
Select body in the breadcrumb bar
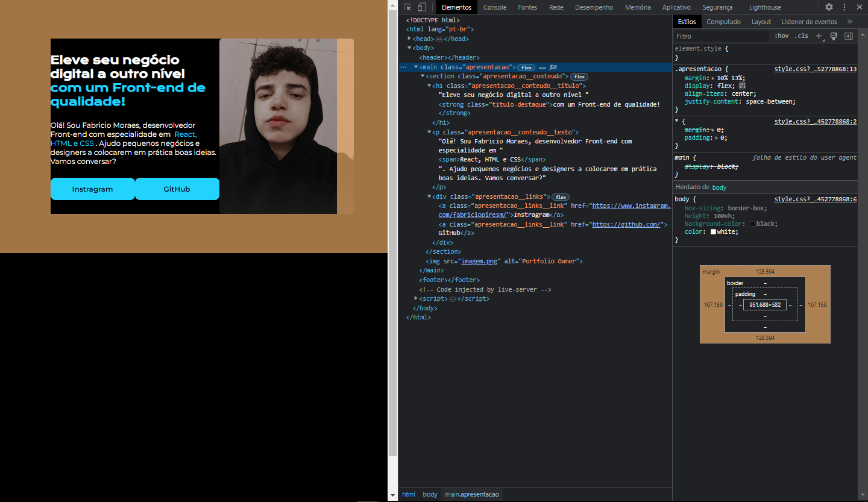(430, 495)
